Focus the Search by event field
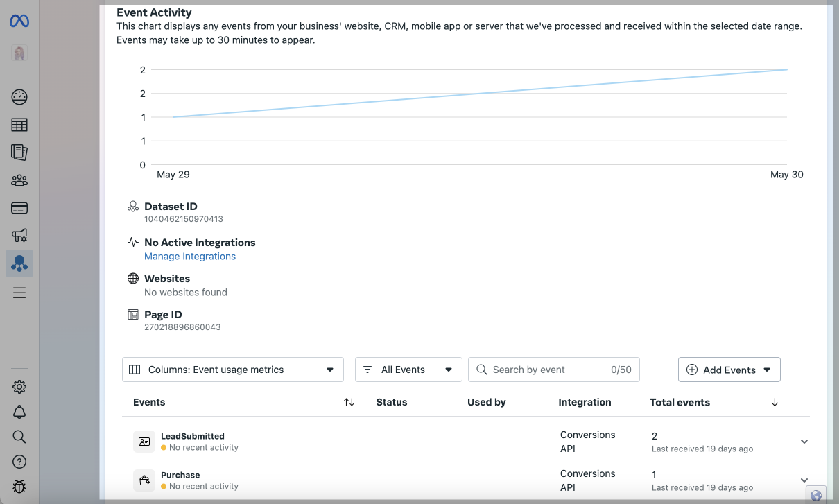 pyautogui.click(x=554, y=370)
